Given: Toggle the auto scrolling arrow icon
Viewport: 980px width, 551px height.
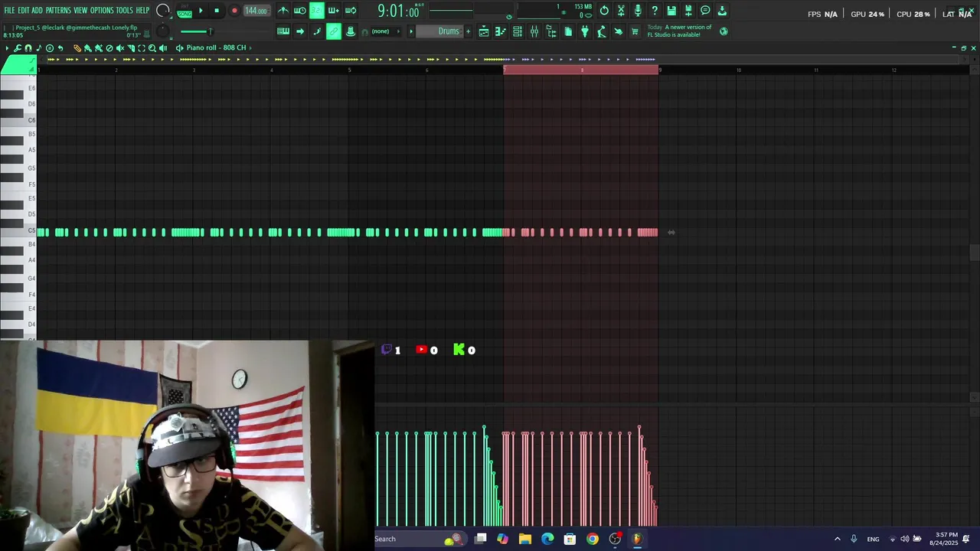Looking at the screenshot, I should pos(300,31).
